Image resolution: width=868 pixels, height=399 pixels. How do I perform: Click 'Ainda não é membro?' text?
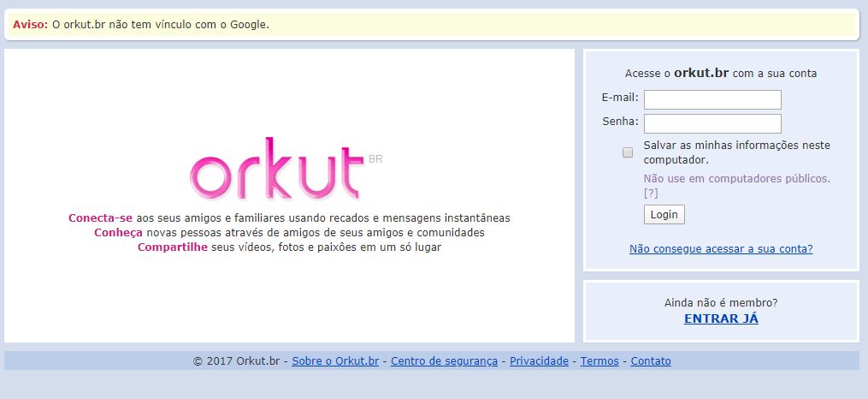click(x=721, y=302)
